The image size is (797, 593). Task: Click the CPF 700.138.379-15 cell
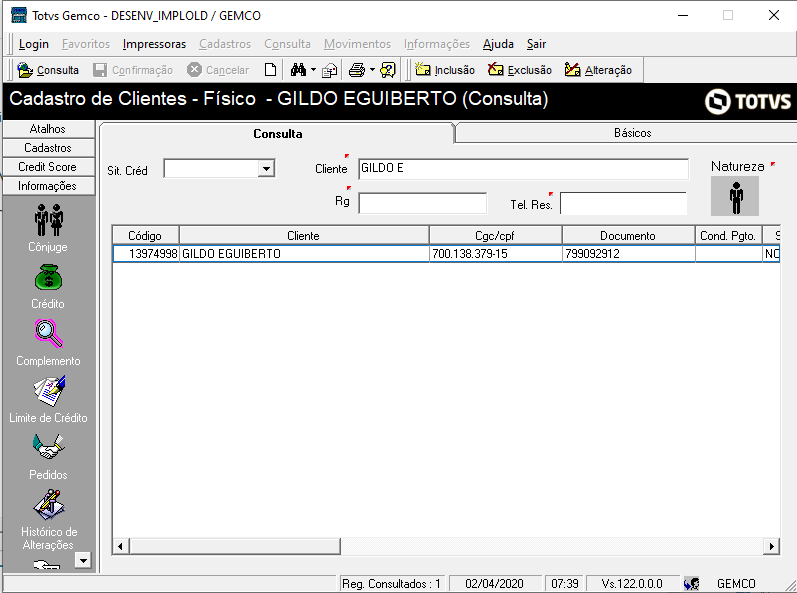click(x=496, y=254)
